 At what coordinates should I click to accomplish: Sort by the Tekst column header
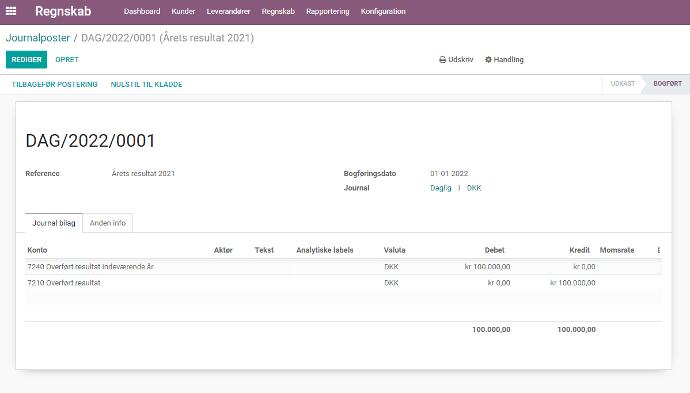(x=264, y=250)
